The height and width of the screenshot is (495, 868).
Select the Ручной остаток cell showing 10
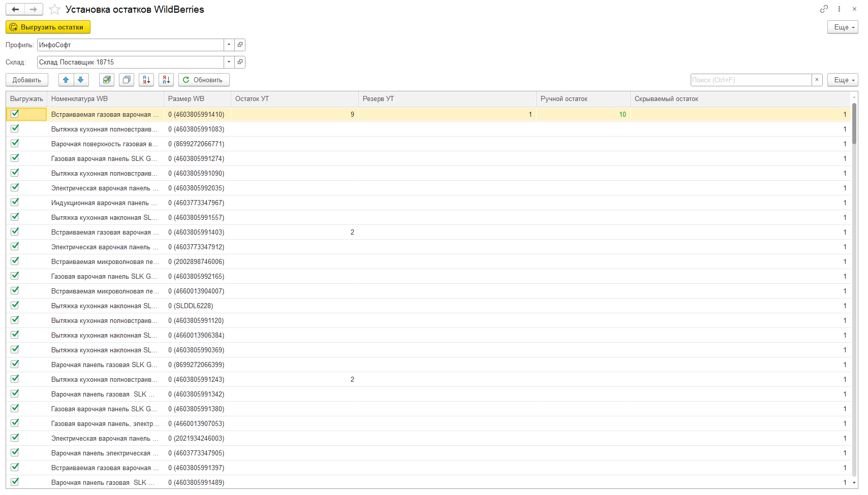point(583,114)
